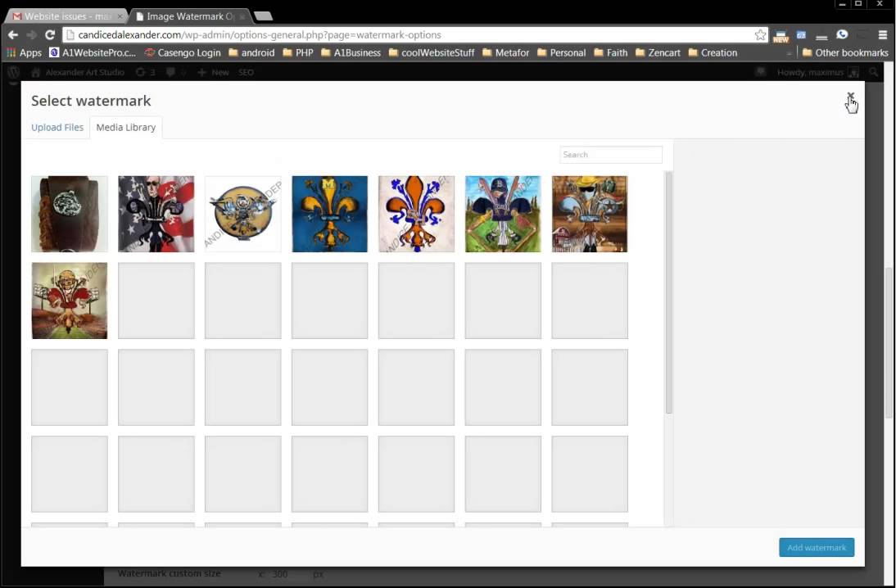Select the cowboy hat fleur-de-lis thumbnail
Viewport: 896px width, 588px height.
590,215
